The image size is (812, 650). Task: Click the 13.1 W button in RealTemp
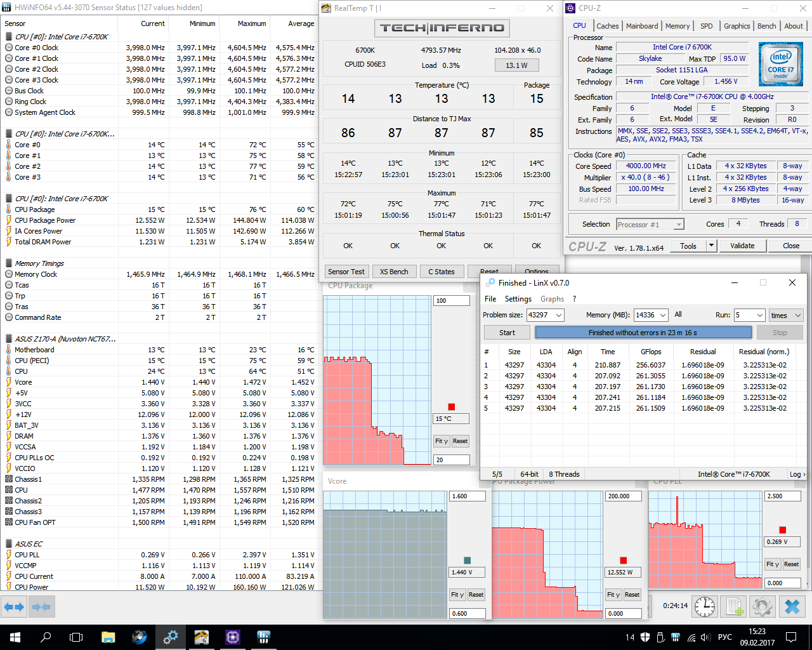[516, 65]
